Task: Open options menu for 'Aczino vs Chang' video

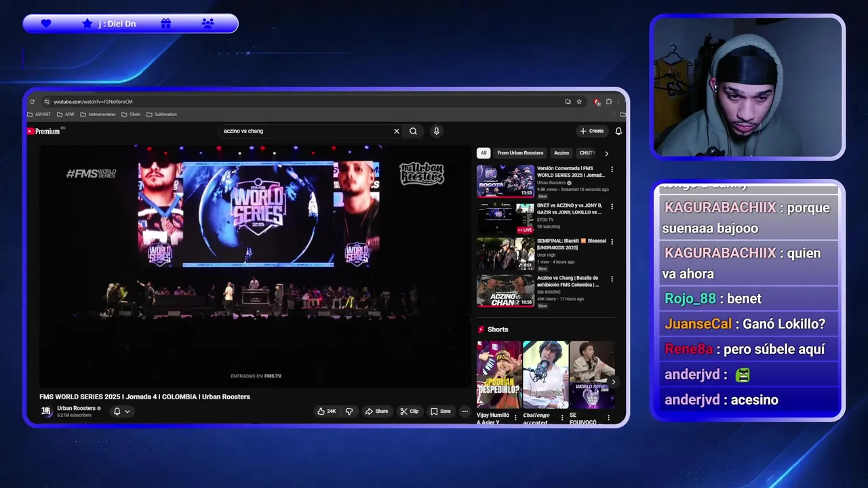Action: pyautogui.click(x=612, y=279)
